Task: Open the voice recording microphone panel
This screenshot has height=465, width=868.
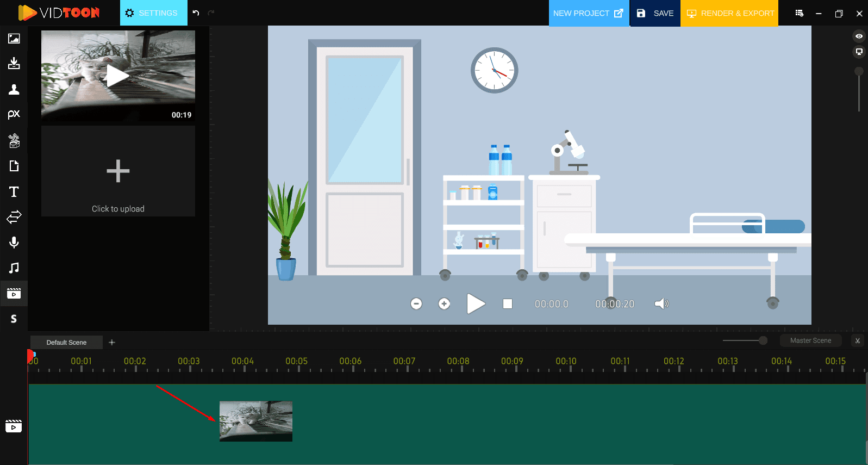Action: click(x=14, y=243)
